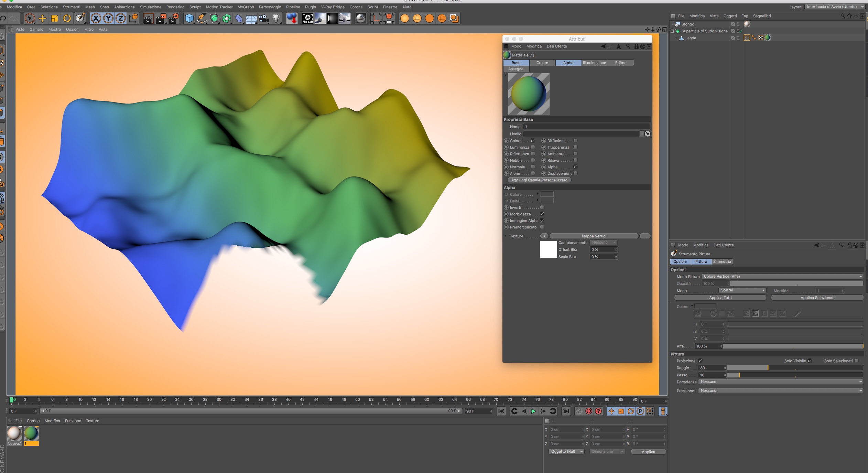Open the Oggetto (Rel) dropdown
868x473 pixels.
566,452
